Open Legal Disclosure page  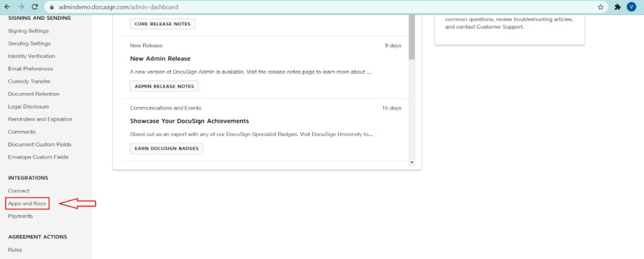click(28, 106)
